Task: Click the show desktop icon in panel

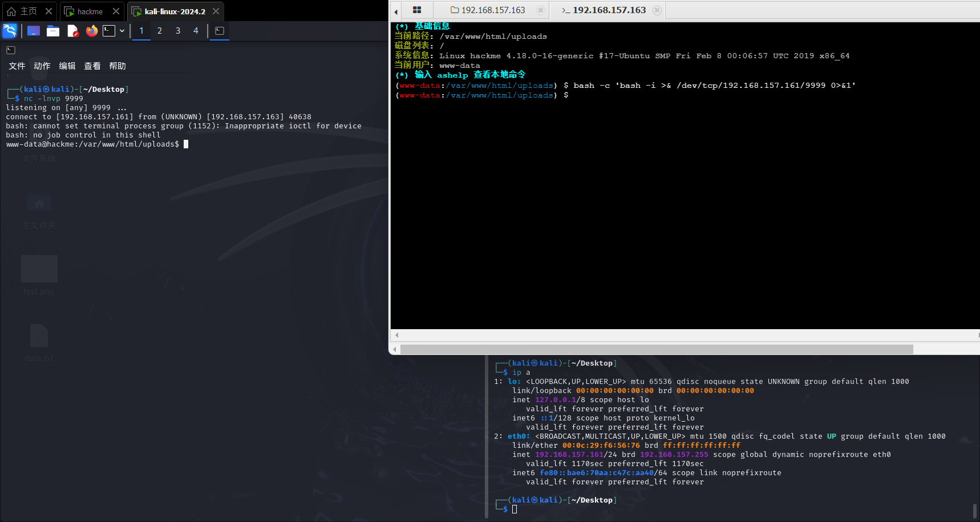Action: tap(34, 31)
